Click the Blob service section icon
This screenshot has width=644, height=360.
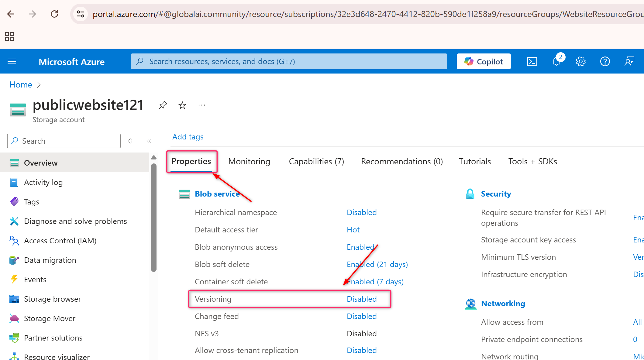(x=184, y=194)
